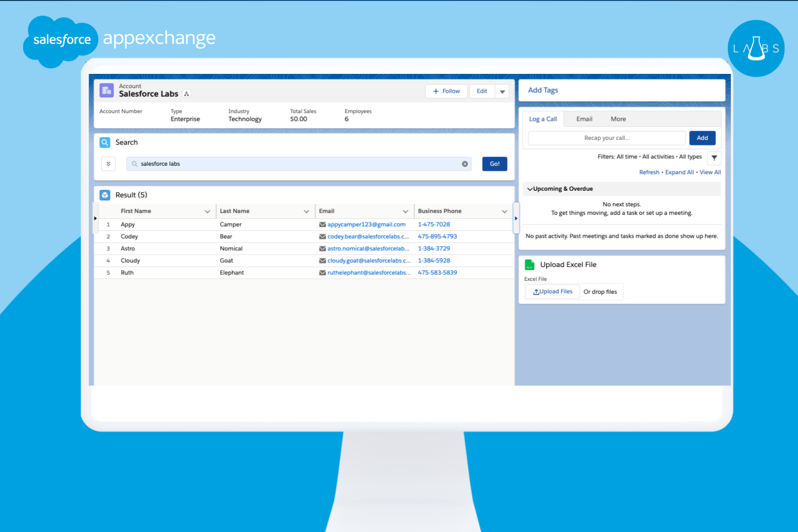Click the account hierarchy icon beside Salesforce Labs
Viewport: 798px width, 532px height.
click(187, 94)
